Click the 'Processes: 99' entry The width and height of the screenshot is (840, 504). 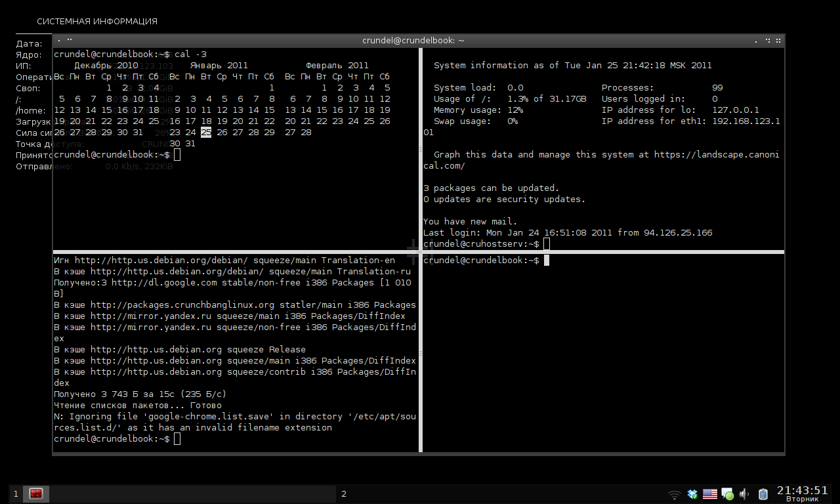(662, 88)
